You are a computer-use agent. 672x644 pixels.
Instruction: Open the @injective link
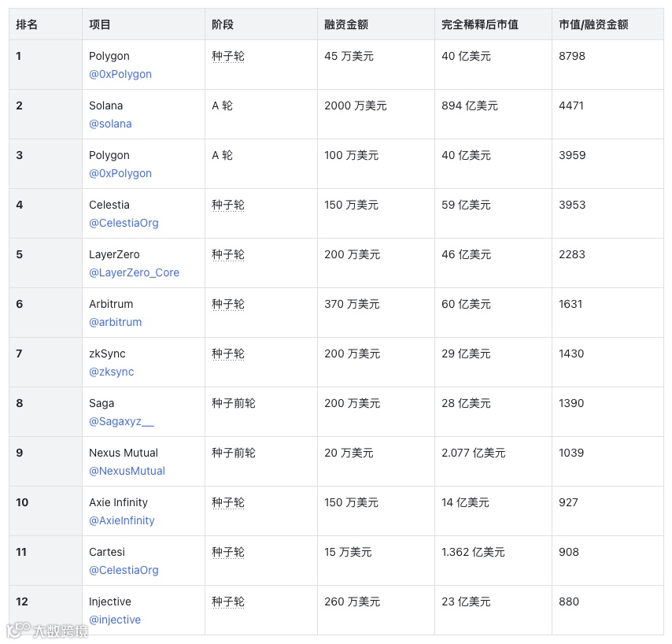coord(115,620)
